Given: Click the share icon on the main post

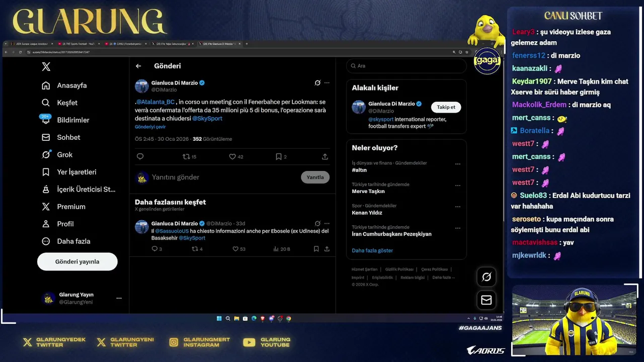Looking at the screenshot, I should click(x=325, y=156).
